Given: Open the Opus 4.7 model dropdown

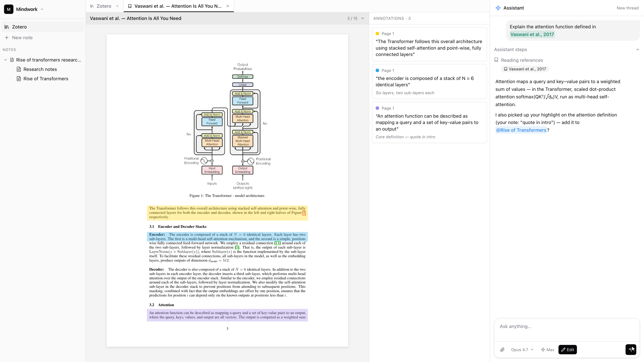Looking at the screenshot, I should click(x=522, y=349).
